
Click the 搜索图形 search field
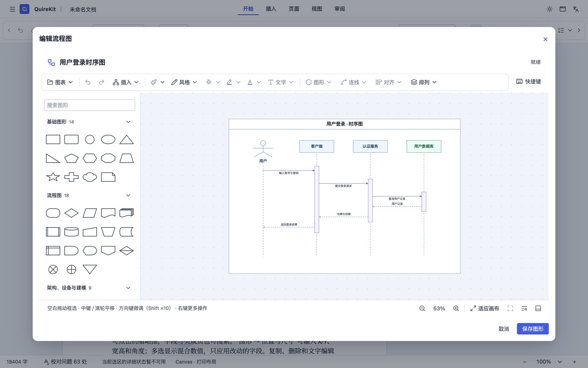pyautogui.click(x=90, y=105)
